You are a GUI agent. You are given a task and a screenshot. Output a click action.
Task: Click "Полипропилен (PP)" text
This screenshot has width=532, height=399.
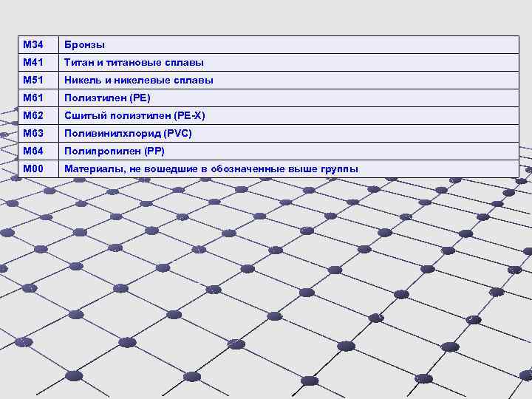tap(115, 151)
